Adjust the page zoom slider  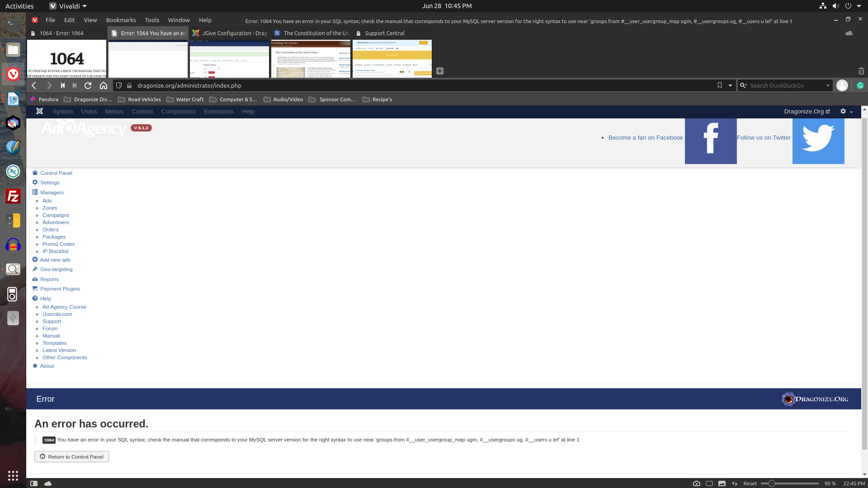772,483
